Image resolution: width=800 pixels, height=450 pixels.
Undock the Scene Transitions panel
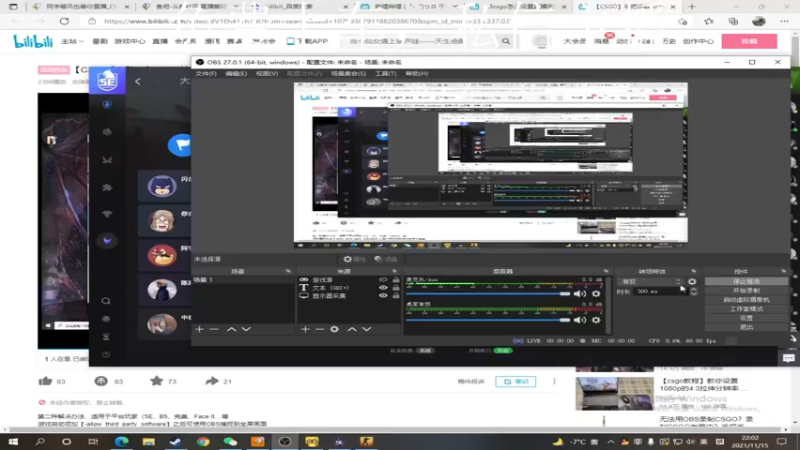694,271
